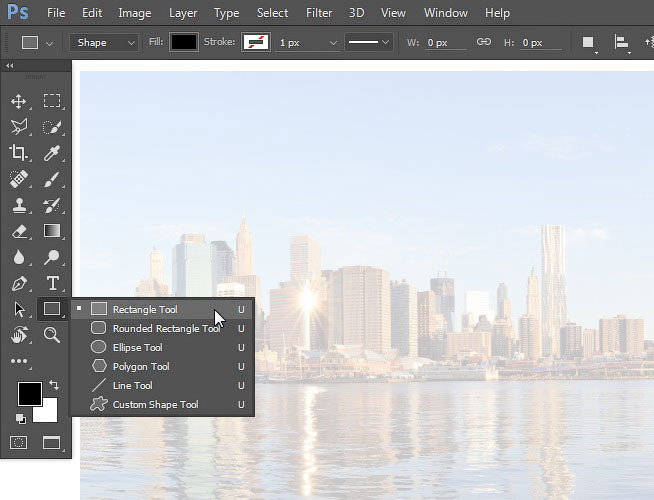This screenshot has width=654, height=500.
Task: Click the H height input field
Action: coord(541,43)
